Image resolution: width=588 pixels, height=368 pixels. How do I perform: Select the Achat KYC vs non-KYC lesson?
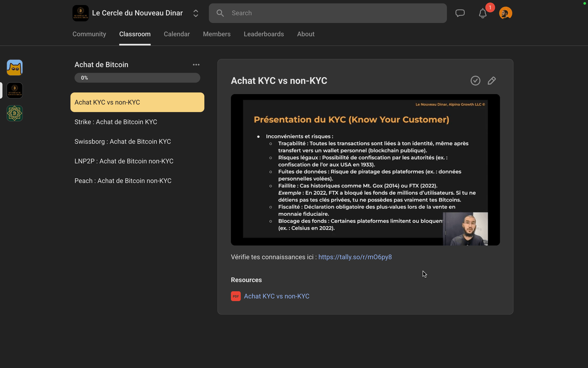point(137,102)
